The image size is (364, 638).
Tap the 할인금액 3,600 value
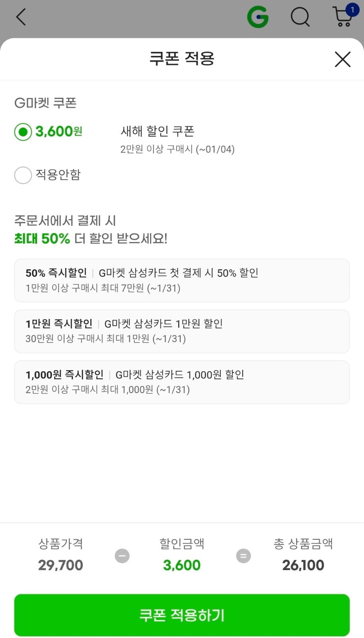pyautogui.click(x=182, y=565)
